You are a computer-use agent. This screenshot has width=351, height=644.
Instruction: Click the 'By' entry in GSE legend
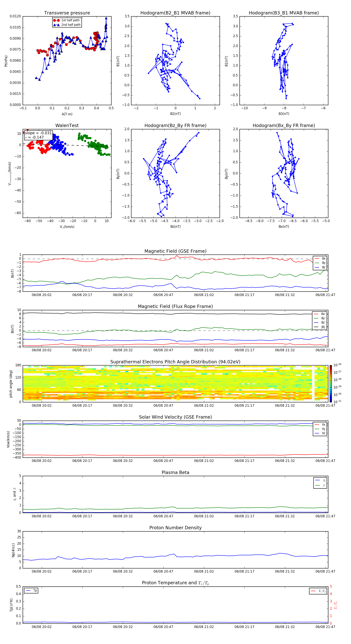[320, 263]
